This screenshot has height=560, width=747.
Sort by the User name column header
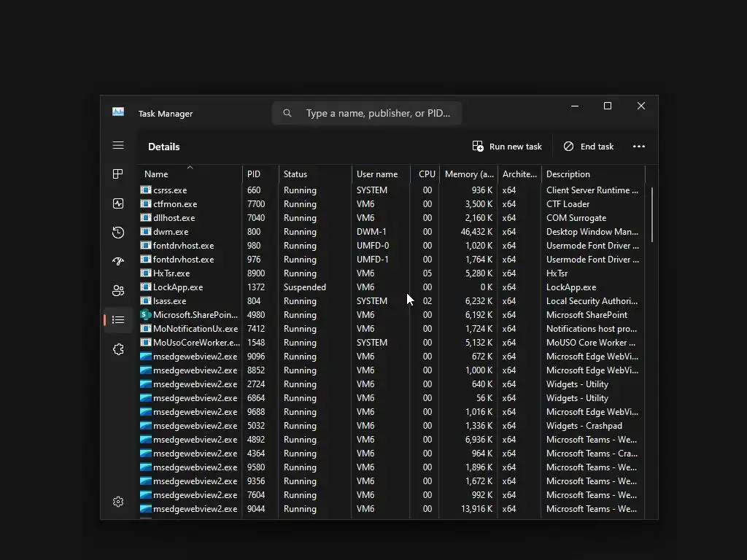click(x=381, y=174)
